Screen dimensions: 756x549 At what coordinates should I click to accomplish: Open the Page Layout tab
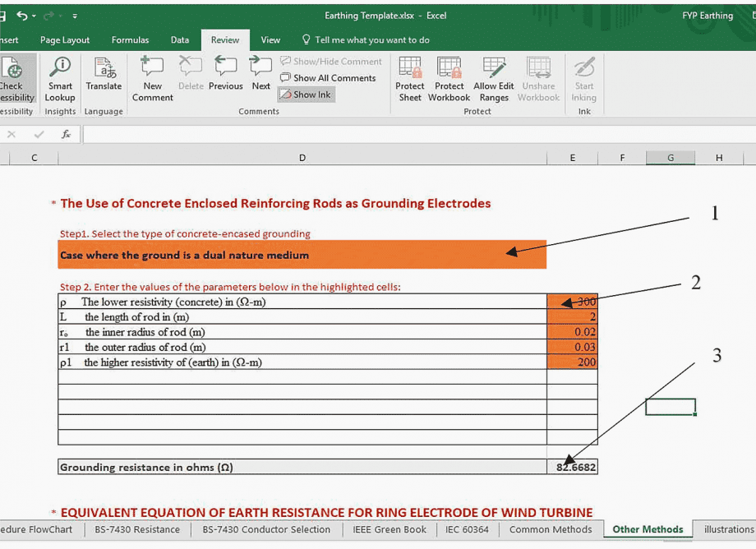[65, 40]
